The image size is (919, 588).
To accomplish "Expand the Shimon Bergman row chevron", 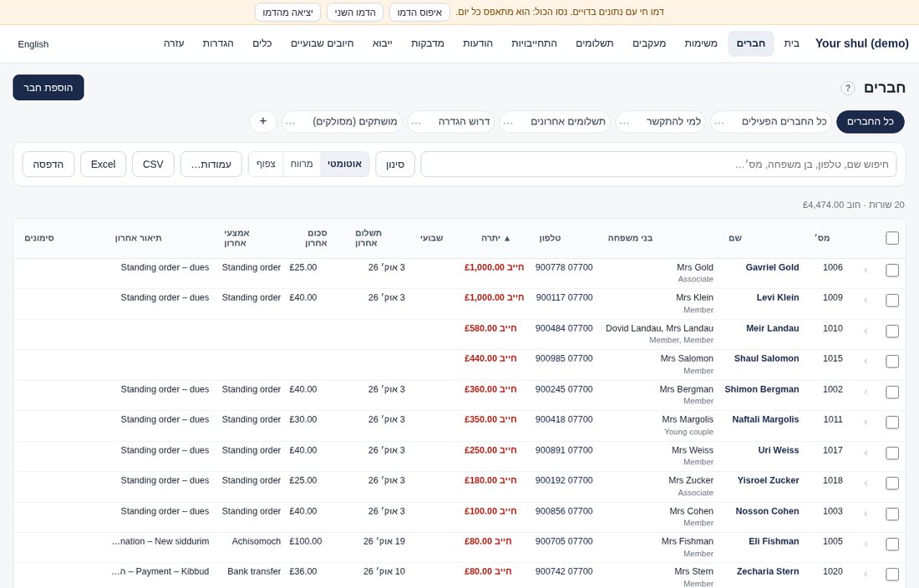I will click(x=866, y=392).
